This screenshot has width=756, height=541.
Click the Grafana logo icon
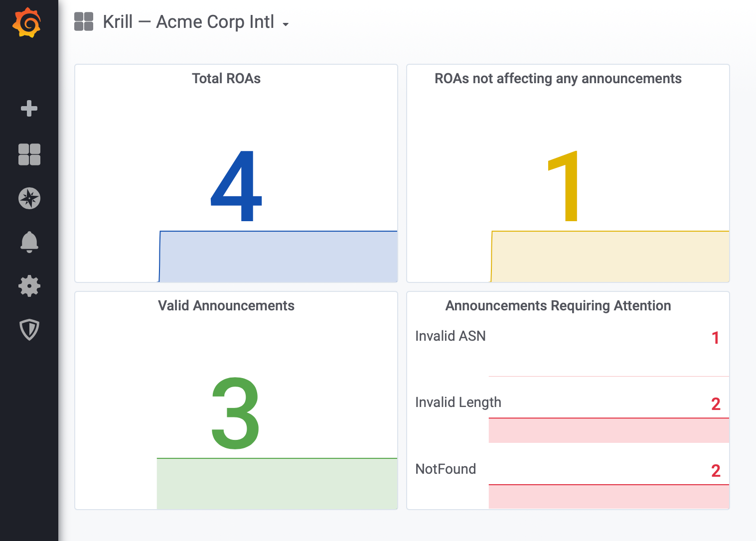point(27,23)
